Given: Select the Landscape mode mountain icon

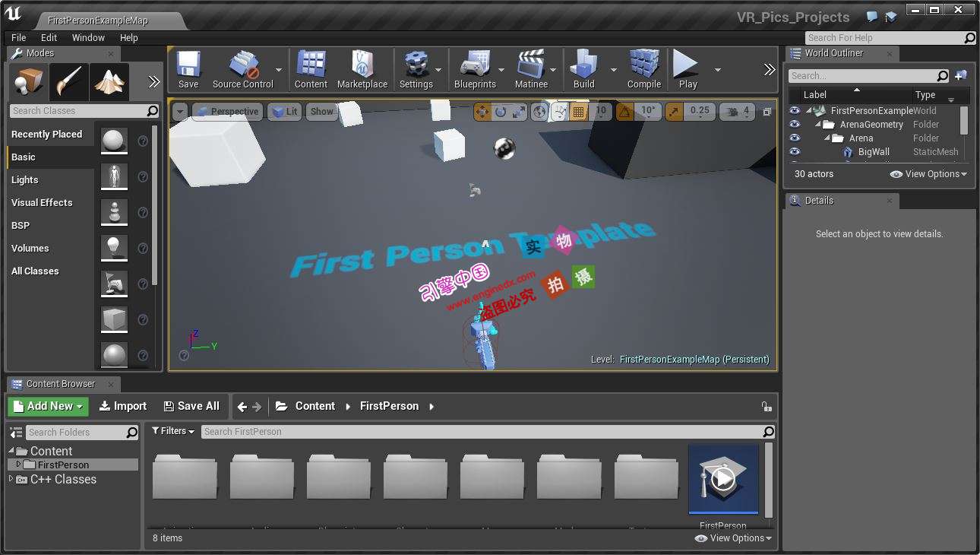Looking at the screenshot, I should pyautogui.click(x=109, y=82).
